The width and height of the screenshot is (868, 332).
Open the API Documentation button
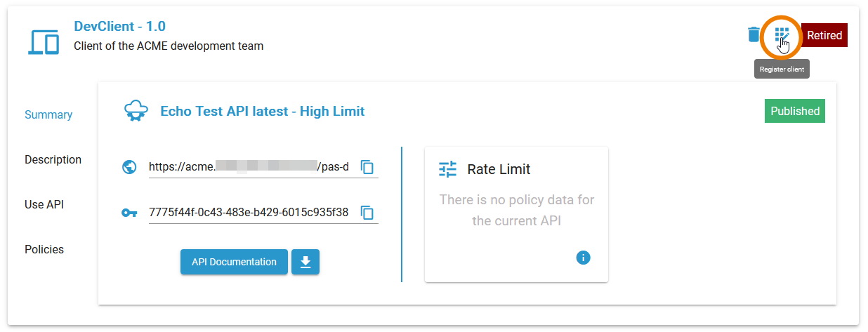tap(234, 262)
